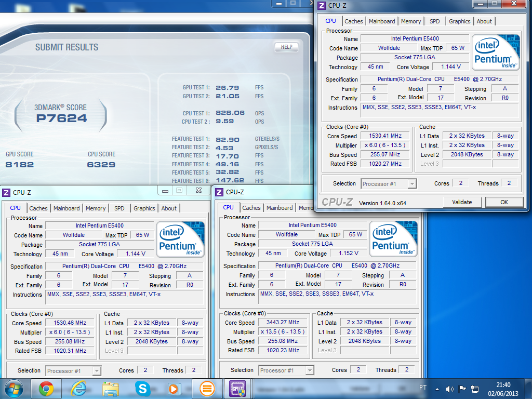Click the Technology 45 nm field in bottom-left window

[60, 254]
